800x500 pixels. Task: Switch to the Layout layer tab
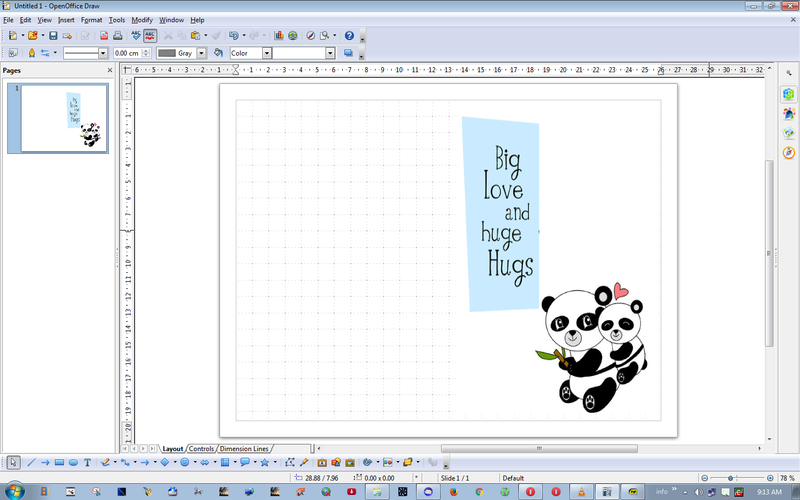[172, 448]
